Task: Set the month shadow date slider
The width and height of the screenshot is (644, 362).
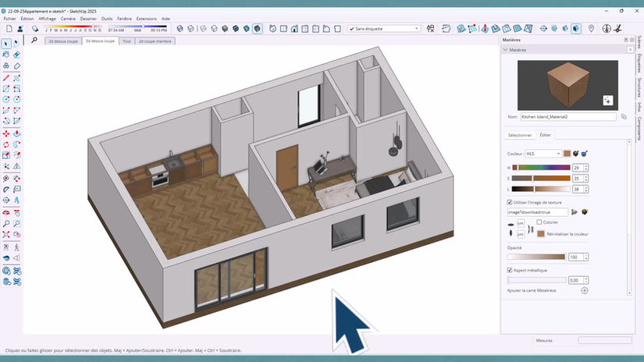Action: [x=73, y=27]
